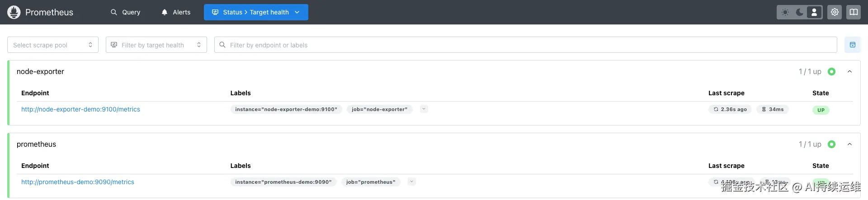Collapse the node-exporter pool section
The width and height of the screenshot is (868, 200).
coord(849,72)
